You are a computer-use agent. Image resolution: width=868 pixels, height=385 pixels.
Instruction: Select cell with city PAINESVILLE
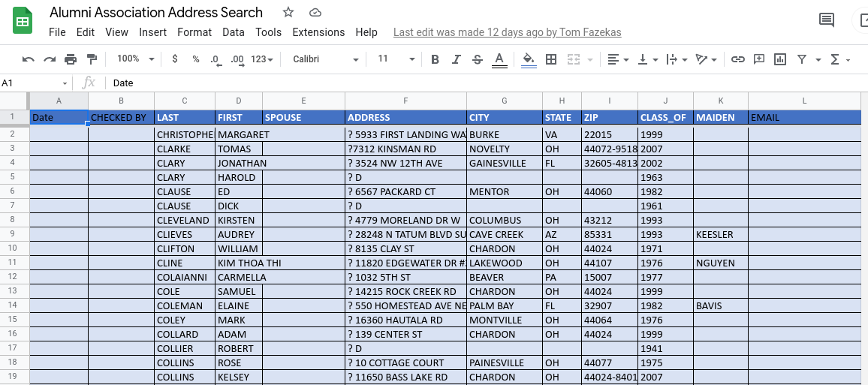tap(505, 363)
